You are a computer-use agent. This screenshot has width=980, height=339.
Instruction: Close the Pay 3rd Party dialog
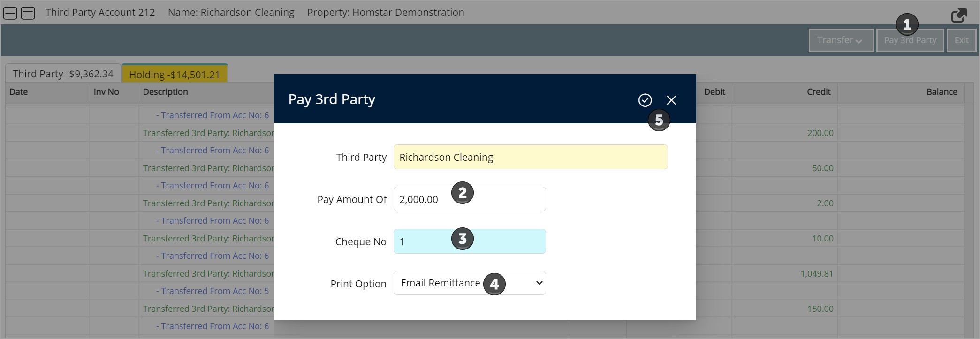(x=671, y=100)
